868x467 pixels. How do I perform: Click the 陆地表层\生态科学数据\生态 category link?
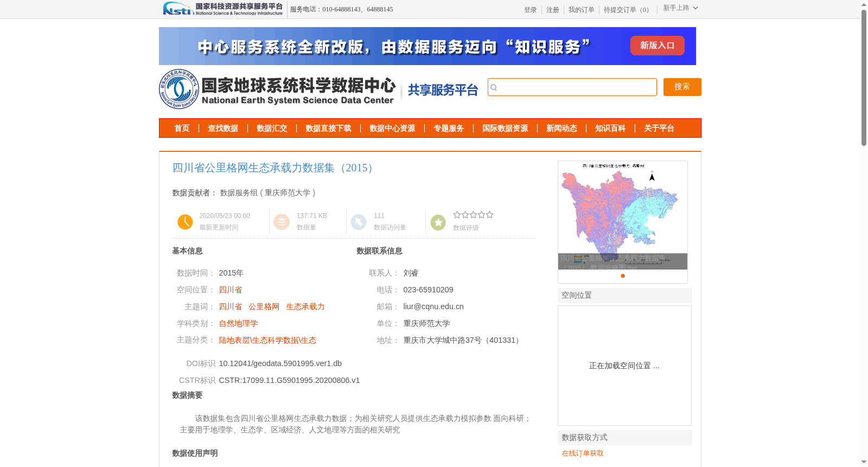267,340
